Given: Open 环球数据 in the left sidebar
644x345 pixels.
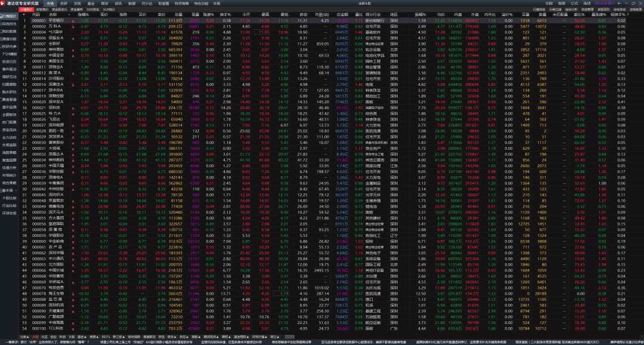Looking at the screenshot, I should [9, 212].
